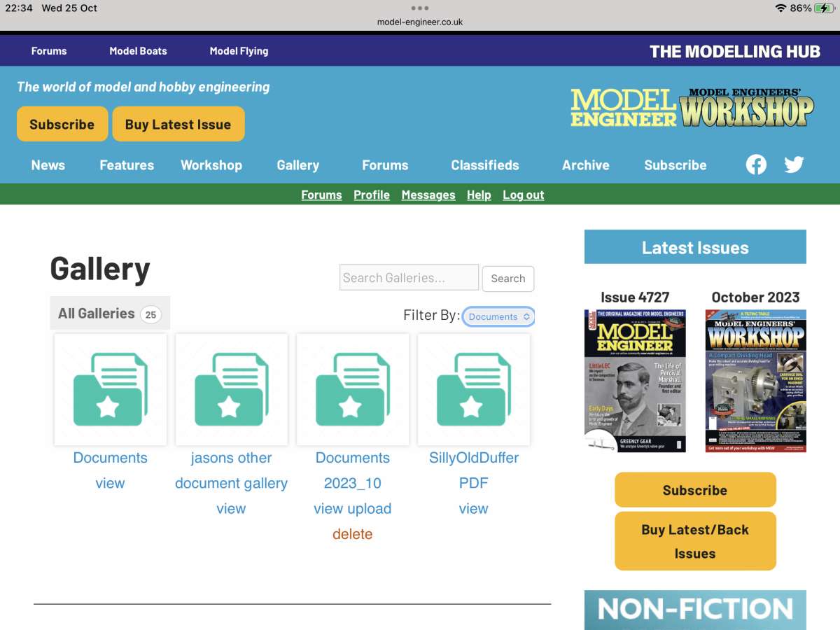Viewport: 840px width, 630px height.
Task: Open the Messages link
Action: tap(428, 195)
